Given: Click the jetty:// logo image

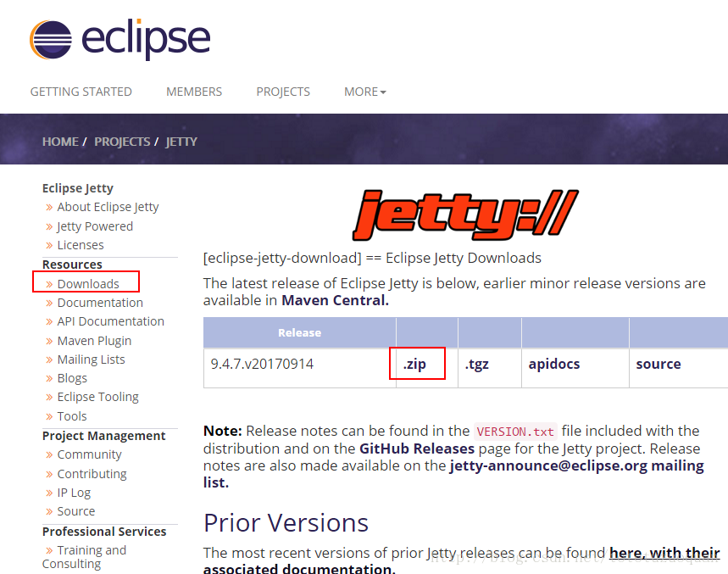Looking at the screenshot, I should coord(465,215).
